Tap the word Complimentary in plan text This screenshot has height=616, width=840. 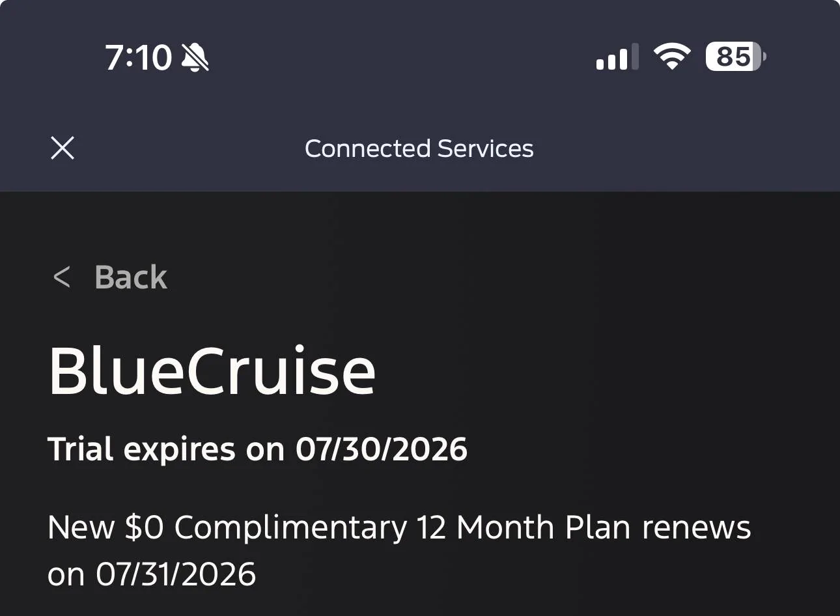click(x=290, y=527)
